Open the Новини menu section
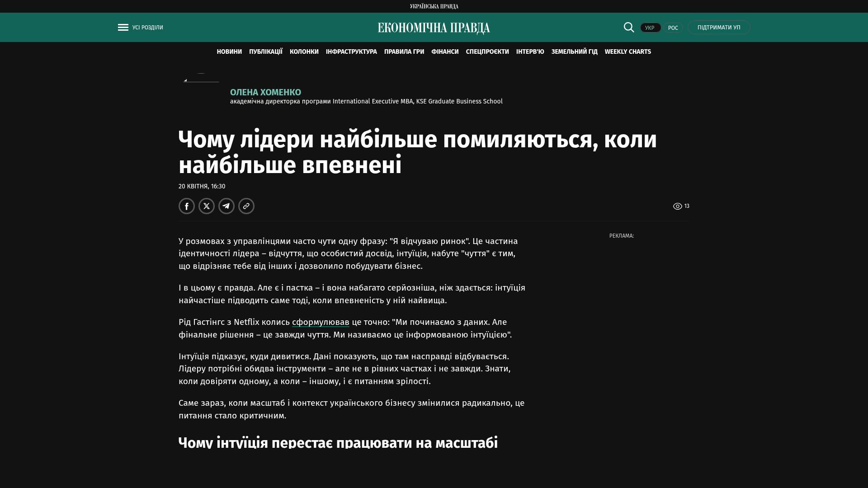Screen dimensions: 868x488 pos(229,52)
